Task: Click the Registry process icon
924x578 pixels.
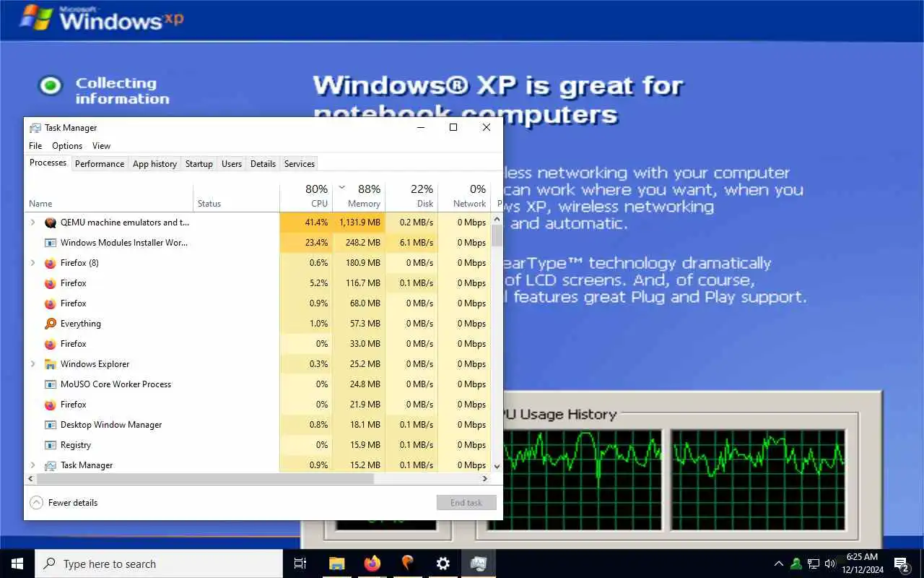Action: (51, 445)
